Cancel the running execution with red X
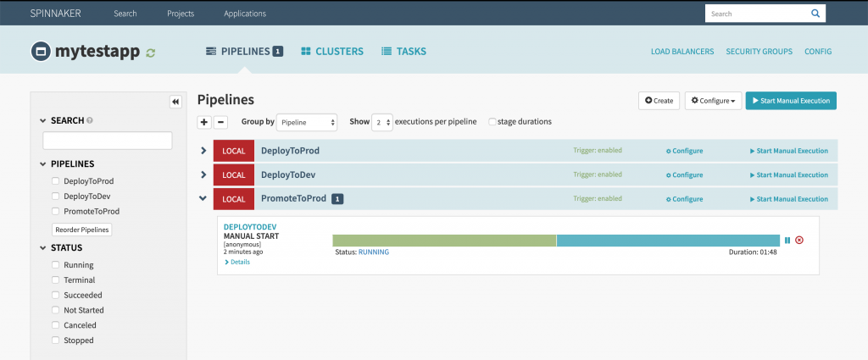Viewport: 868px width, 360px height. pos(799,241)
